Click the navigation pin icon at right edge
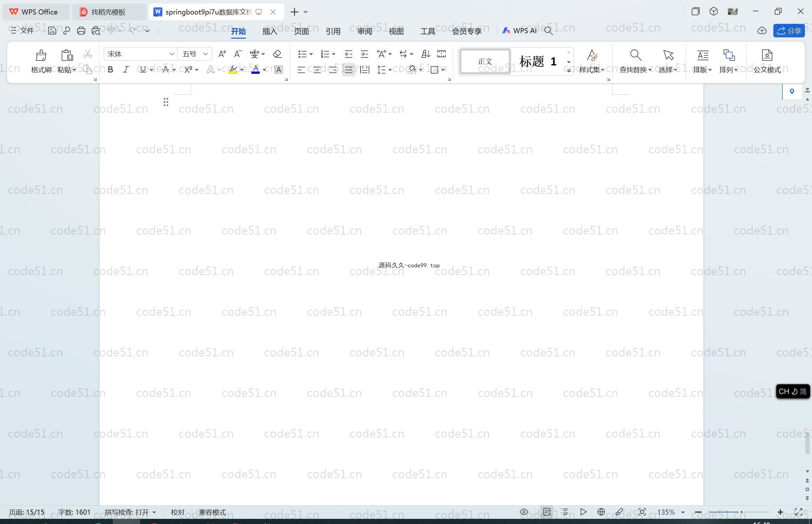812x524 pixels. (x=792, y=92)
